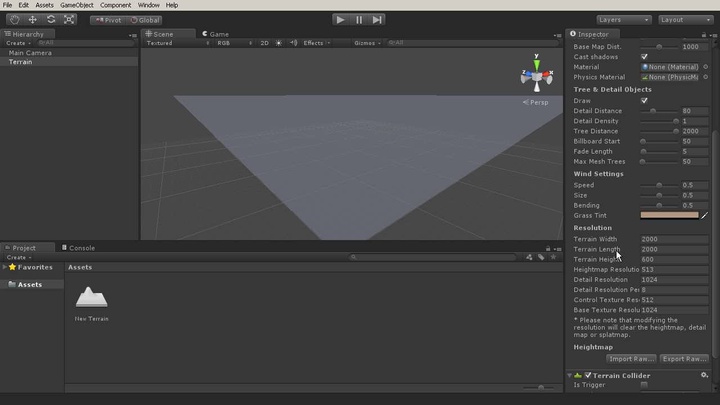Open Terrain Collider gear settings
The image size is (720, 405).
[704, 375]
